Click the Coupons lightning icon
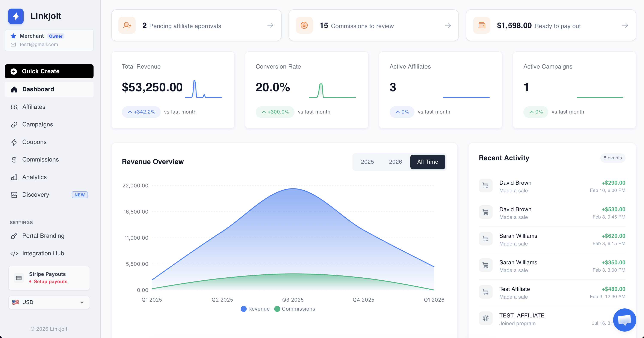The width and height of the screenshot is (644, 338). coord(14,142)
